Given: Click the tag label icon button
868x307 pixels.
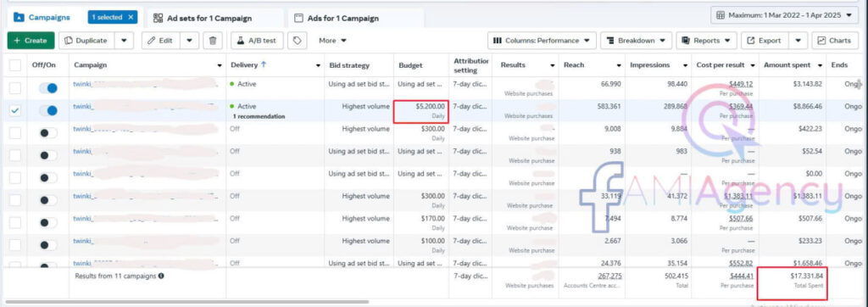Looking at the screenshot, I should [x=298, y=41].
